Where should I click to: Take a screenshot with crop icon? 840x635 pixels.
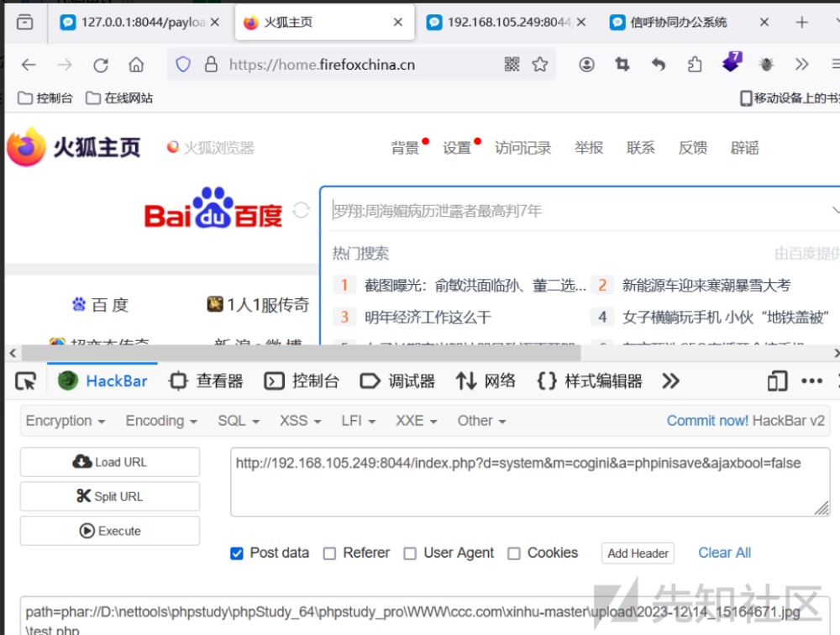622,65
